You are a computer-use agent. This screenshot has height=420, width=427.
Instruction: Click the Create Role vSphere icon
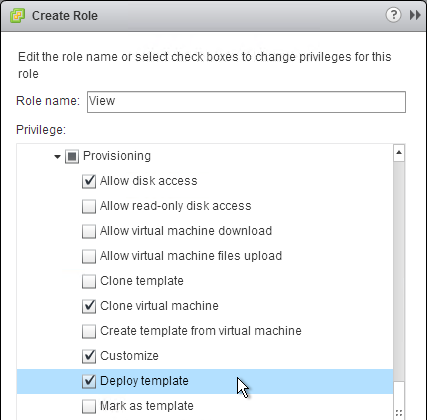[17, 15]
